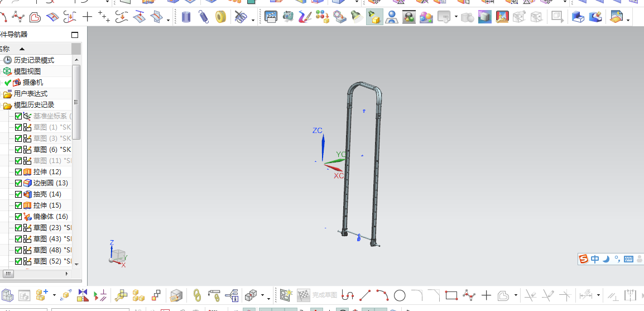Open the movie clapperboard capture icon
644x311 pixels.
pyautogui.click(x=271, y=17)
